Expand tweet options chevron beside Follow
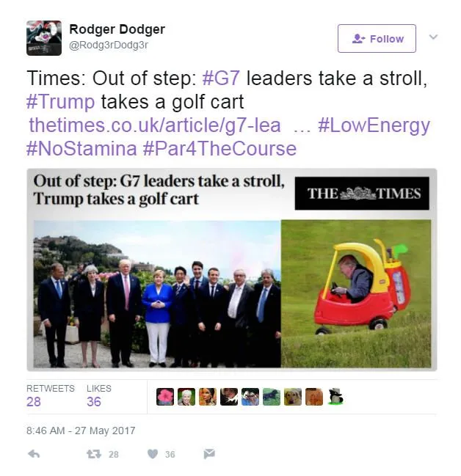The height and width of the screenshot is (476, 461). pos(433,37)
